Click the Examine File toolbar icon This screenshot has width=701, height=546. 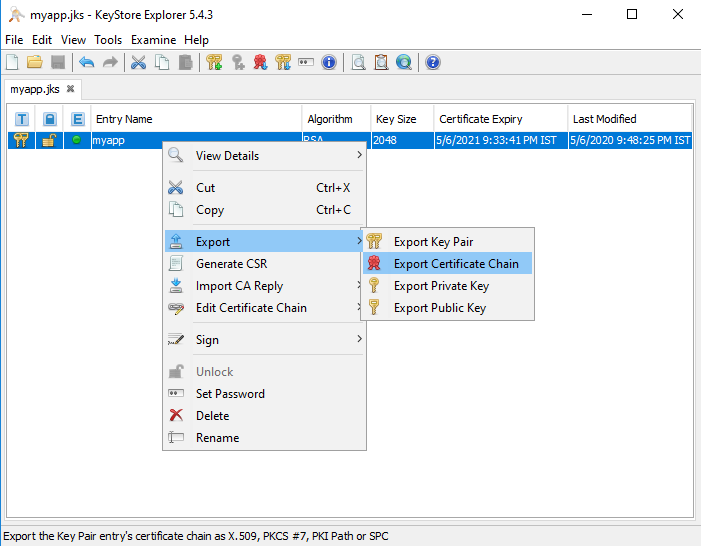click(358, 62)
